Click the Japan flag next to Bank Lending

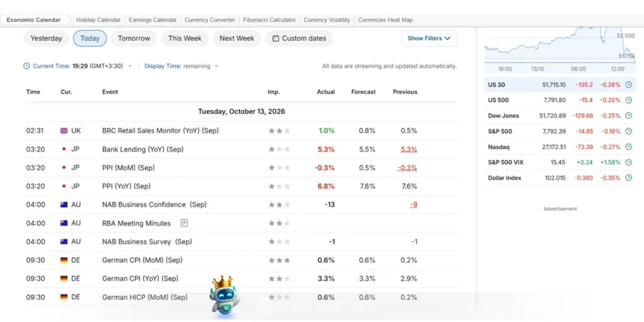(x=64, y=149)
